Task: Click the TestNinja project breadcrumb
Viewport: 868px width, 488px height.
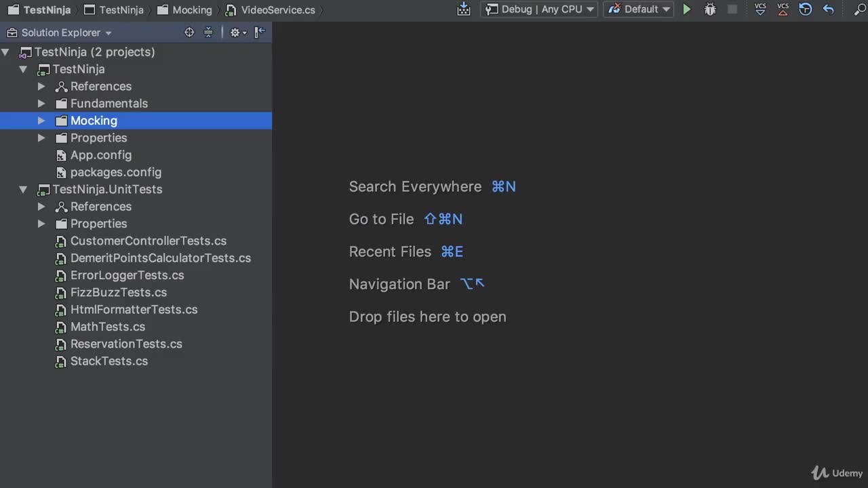Action: (114, 10)
